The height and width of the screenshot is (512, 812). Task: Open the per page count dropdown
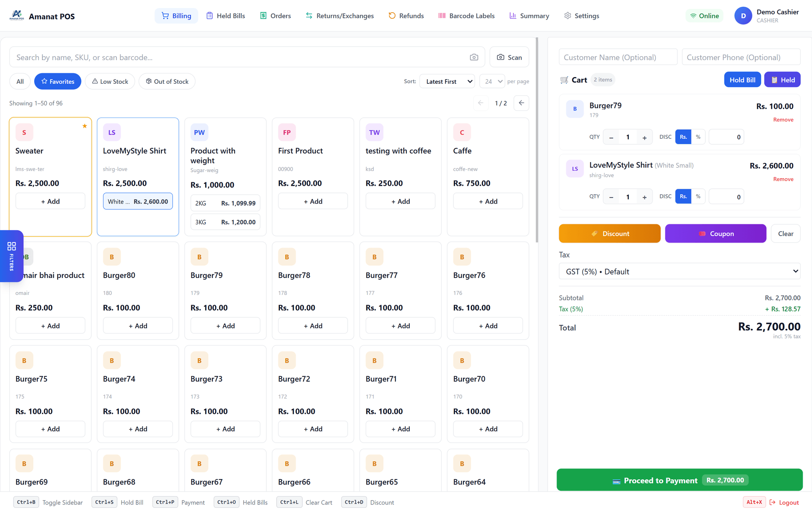tap(492, 81)
